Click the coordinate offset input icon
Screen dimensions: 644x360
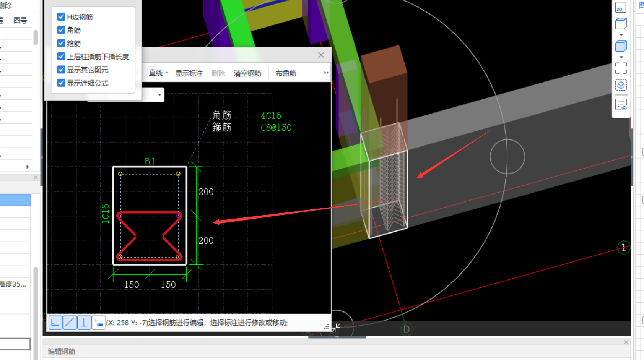tap(98, 323)
